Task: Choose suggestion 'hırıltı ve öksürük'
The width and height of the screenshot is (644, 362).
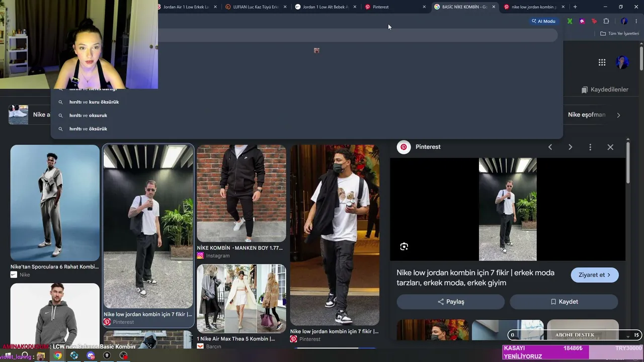Action: pos(307,129)
